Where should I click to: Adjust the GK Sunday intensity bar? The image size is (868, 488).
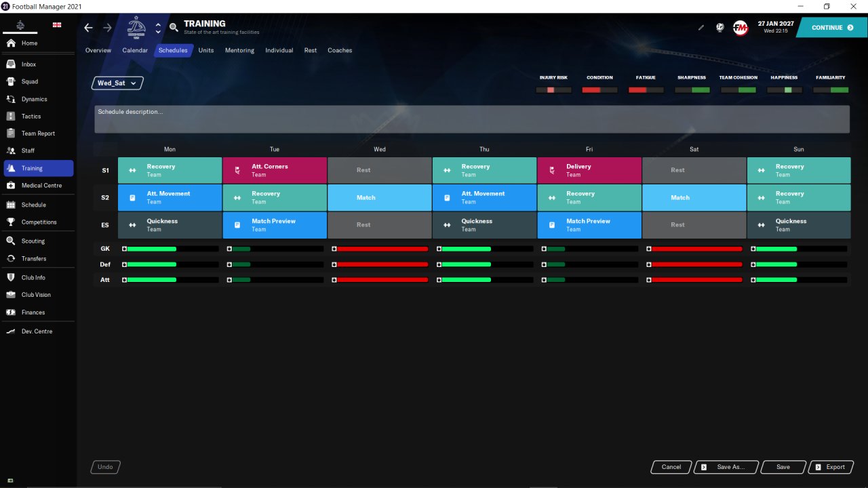coord(802,249)
